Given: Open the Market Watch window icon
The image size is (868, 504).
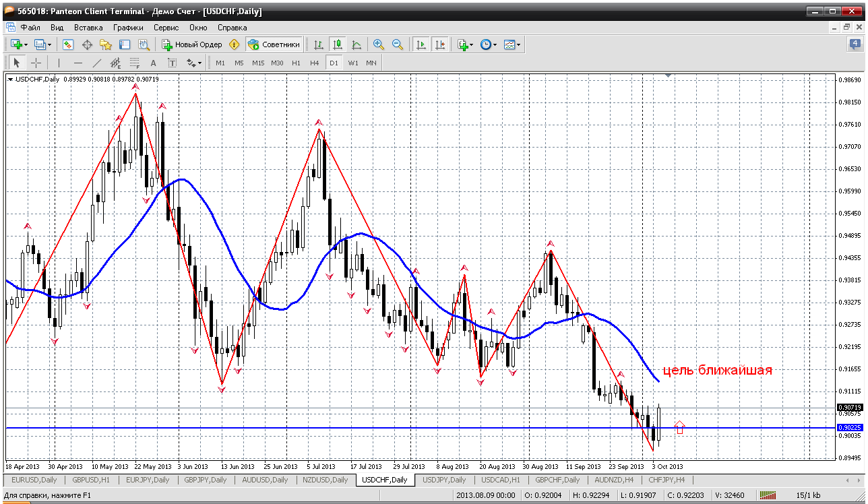Looking at the screenshot, I should [68, 44].
